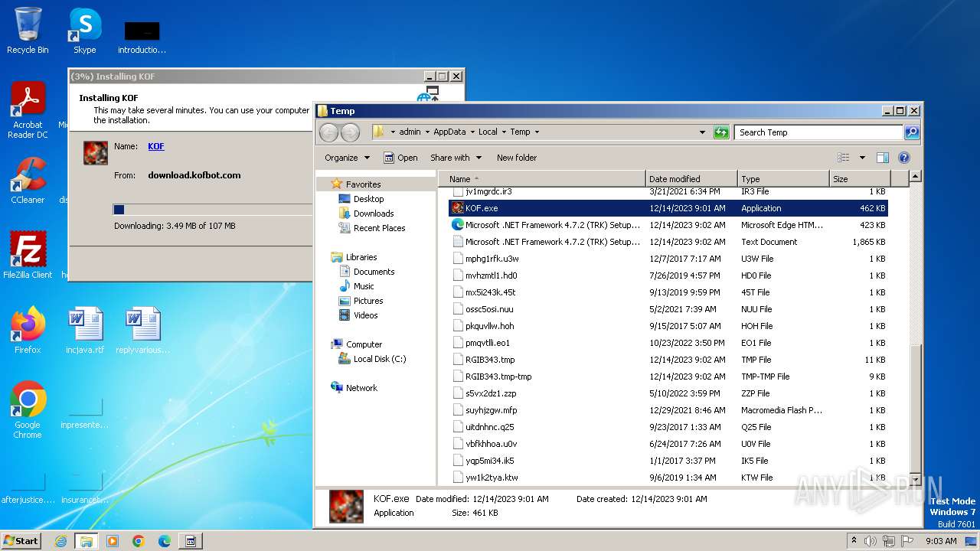Image resolution: width=980 pixels, height=551 pixels.
Task: Show the preview pane button
Action: [x=882, y=158]
